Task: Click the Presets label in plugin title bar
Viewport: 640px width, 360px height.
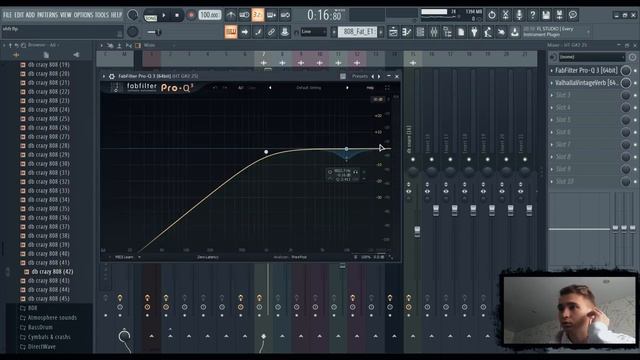Action: click(x=360, y=76)
